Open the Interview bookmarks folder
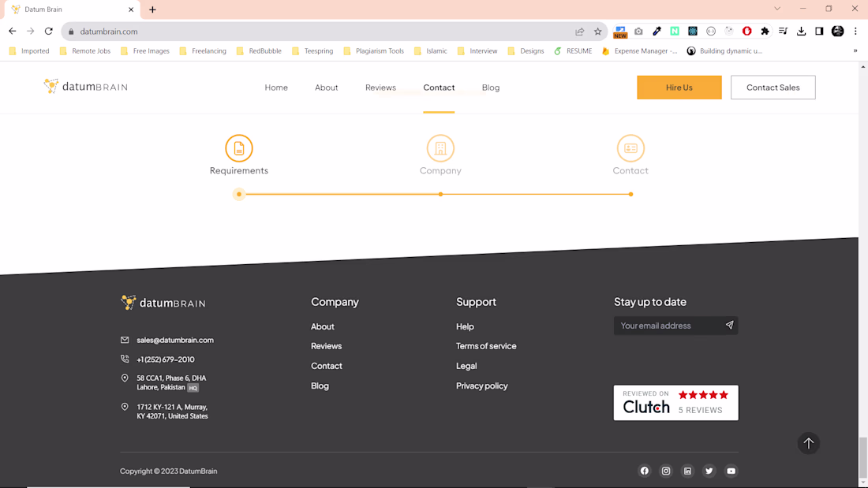 click(477, 51)
